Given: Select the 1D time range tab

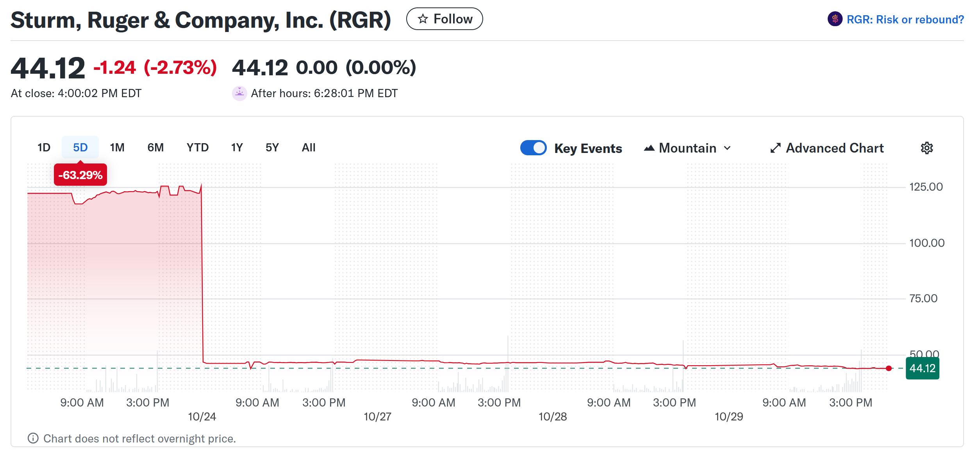Looking at the screenshot, I should click(x=44, y=147).
